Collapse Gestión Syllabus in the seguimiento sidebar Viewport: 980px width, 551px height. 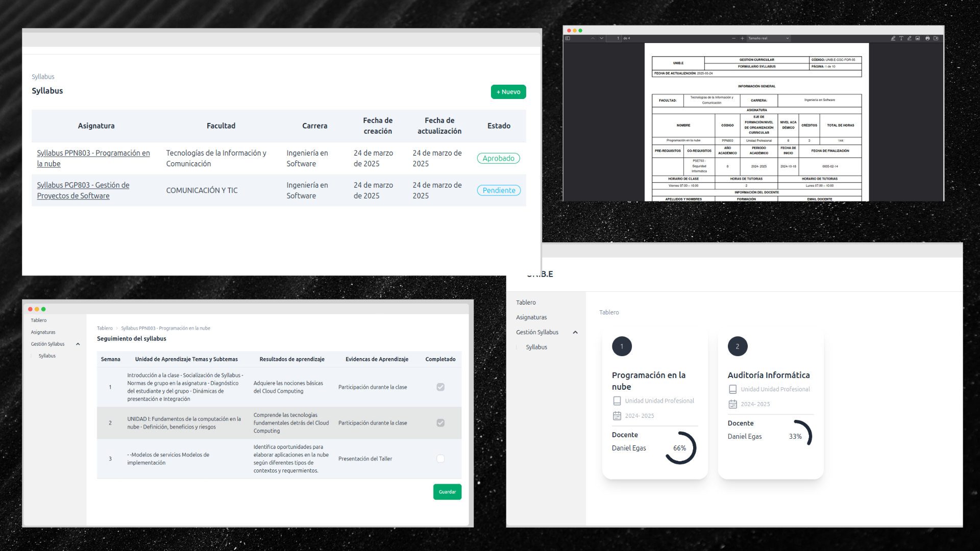point(78,344)
